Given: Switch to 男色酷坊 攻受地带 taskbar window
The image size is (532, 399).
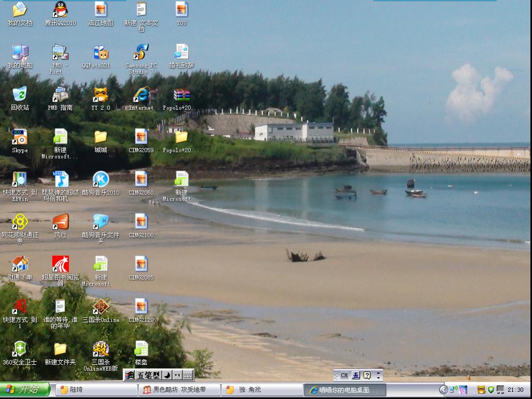Looking at the screenshot, I should click(179, 390).
